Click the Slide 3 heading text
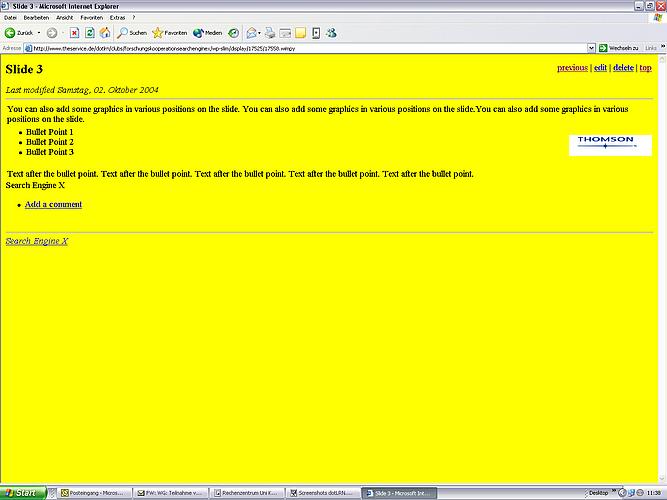 pos(24,69)
